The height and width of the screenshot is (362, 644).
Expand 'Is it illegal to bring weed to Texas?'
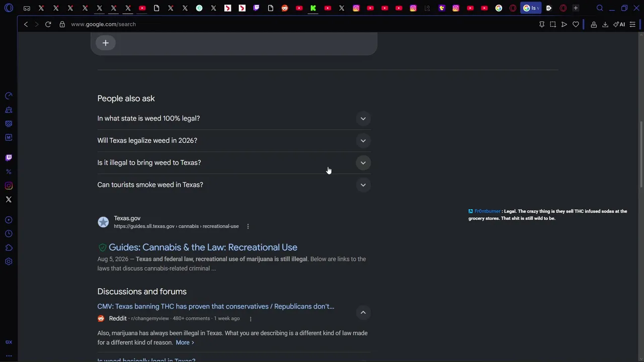[234, 162]
